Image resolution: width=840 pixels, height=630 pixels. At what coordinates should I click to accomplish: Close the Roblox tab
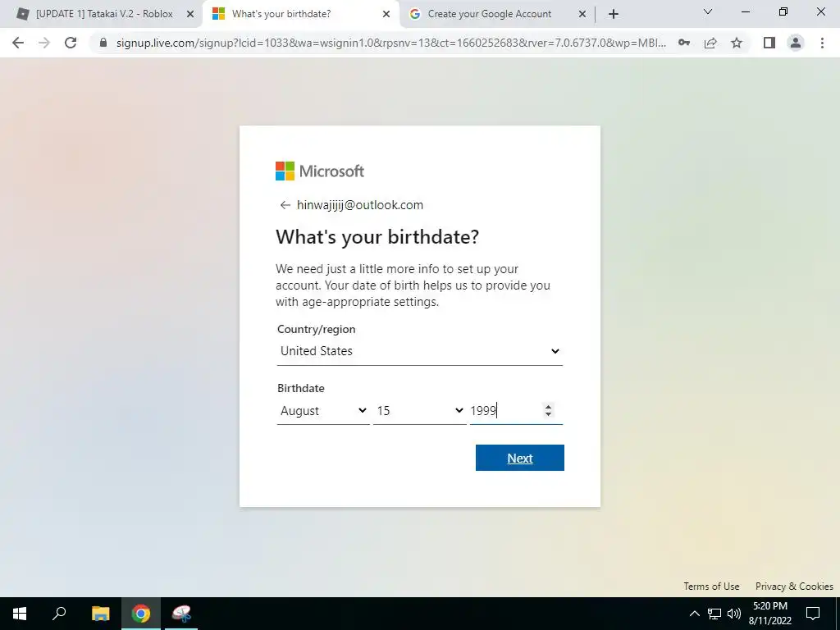coord(189,14)
